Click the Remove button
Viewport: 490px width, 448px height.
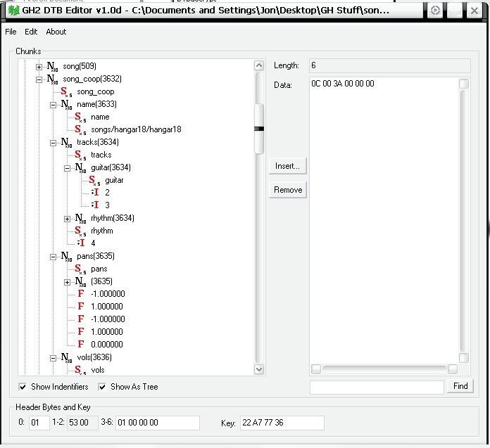287,190
